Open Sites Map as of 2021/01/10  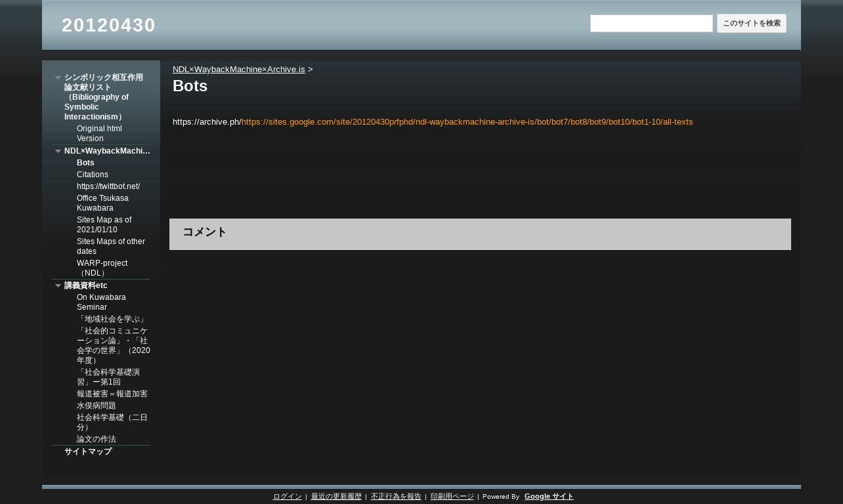(104, 224)
